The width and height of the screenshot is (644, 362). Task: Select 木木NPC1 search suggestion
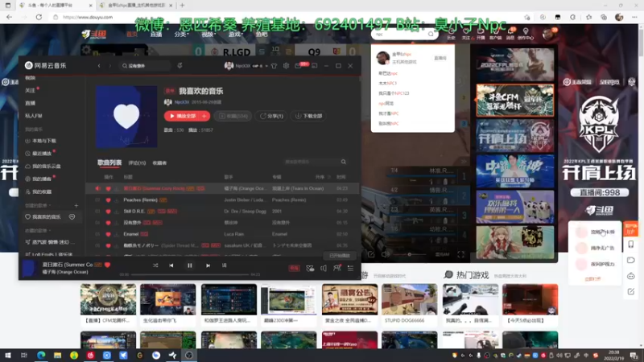point(387,84)
